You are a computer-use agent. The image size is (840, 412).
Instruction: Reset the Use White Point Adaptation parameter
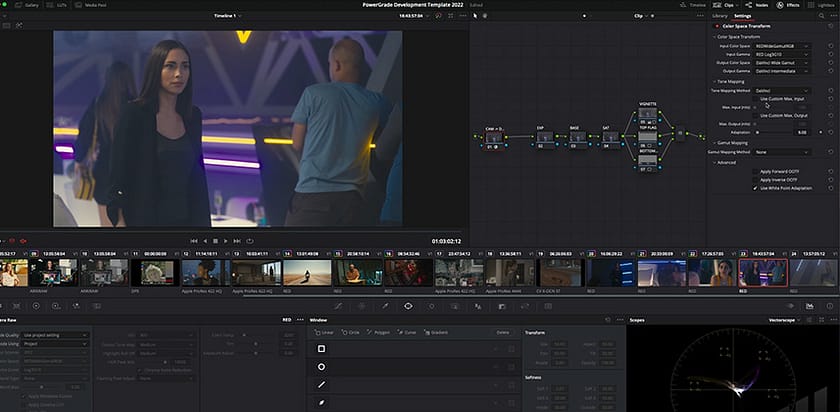831,189
